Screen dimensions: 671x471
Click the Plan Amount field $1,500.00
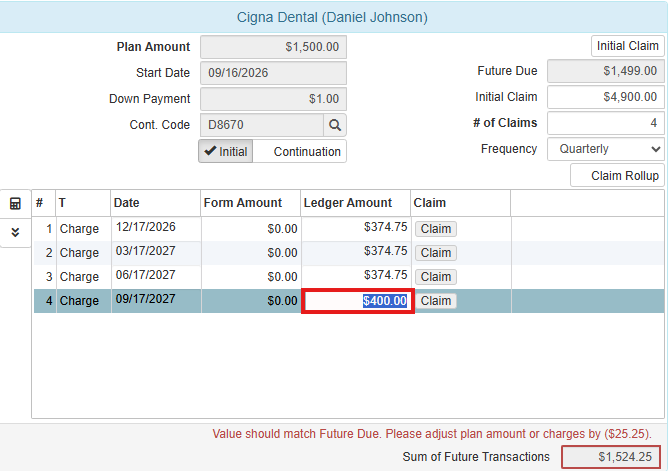point(273,47)
